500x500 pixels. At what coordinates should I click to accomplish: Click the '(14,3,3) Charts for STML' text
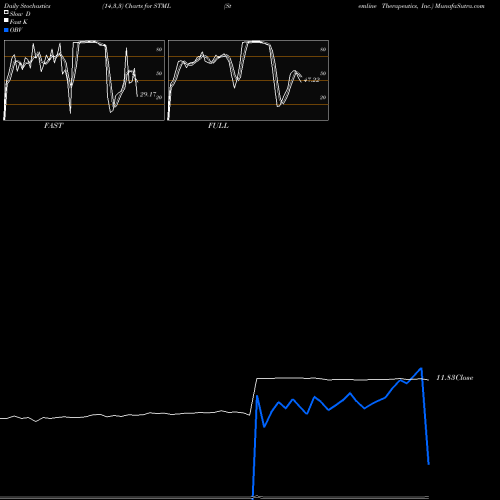tap(137, 6)
